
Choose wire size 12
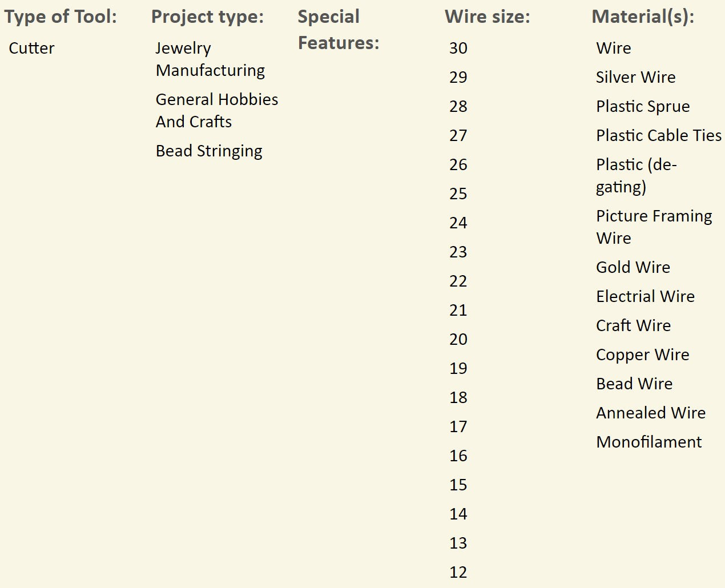pos(458,572)
